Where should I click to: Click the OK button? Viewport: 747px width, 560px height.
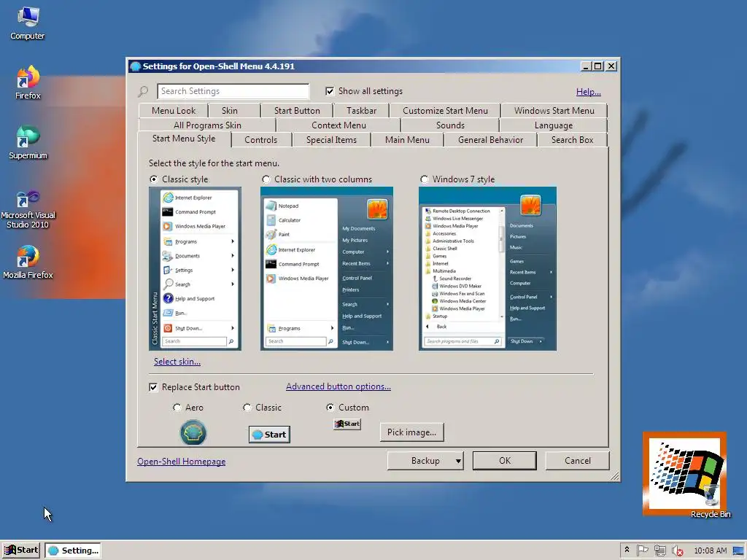505,461
